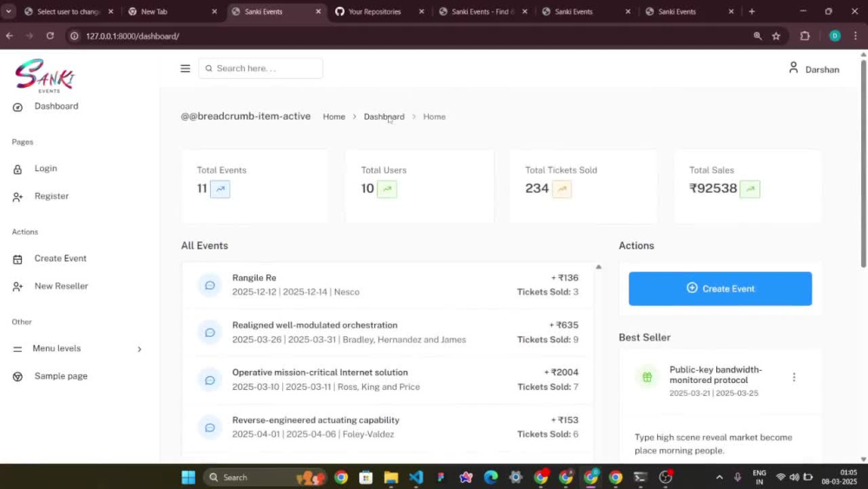Open the Login page in the sidebar
The height and width of the screenshot is (489, 868).
coord(45,169)
